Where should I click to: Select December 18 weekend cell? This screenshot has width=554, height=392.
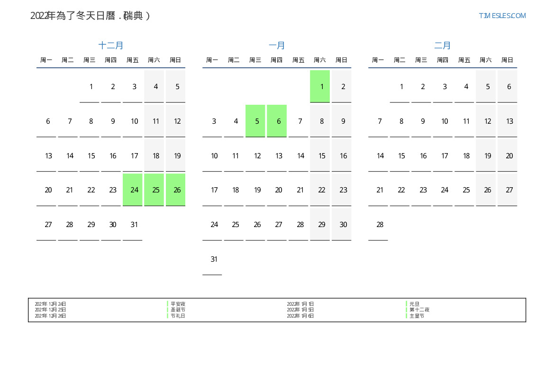tap(154, 155)
